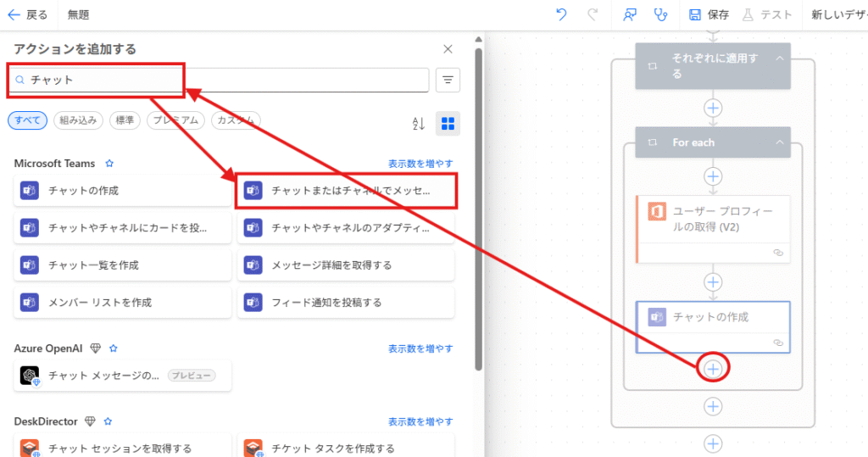Screen dimensions: 868x457
Task: Switch to grid view icon
Action: (x=448, y=124)
